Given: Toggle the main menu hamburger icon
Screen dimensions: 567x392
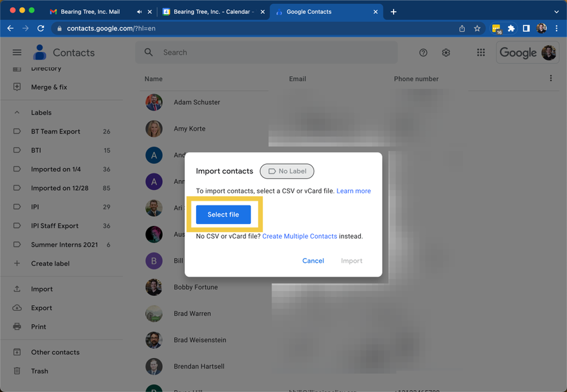Looking at the screenshot, I should click(17, 53).
